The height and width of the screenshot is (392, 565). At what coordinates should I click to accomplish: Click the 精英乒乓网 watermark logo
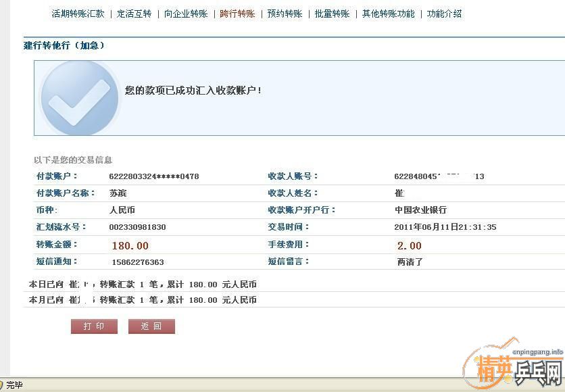tap(511, 369)
